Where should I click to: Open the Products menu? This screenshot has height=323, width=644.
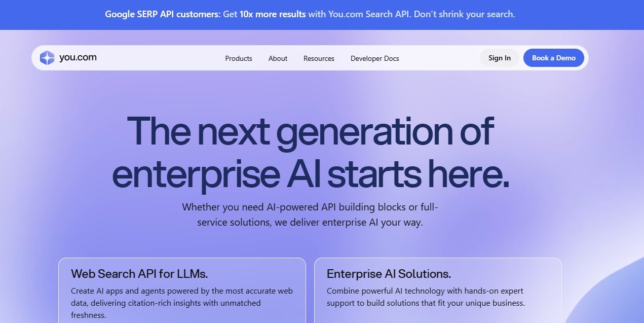(239, 58)
